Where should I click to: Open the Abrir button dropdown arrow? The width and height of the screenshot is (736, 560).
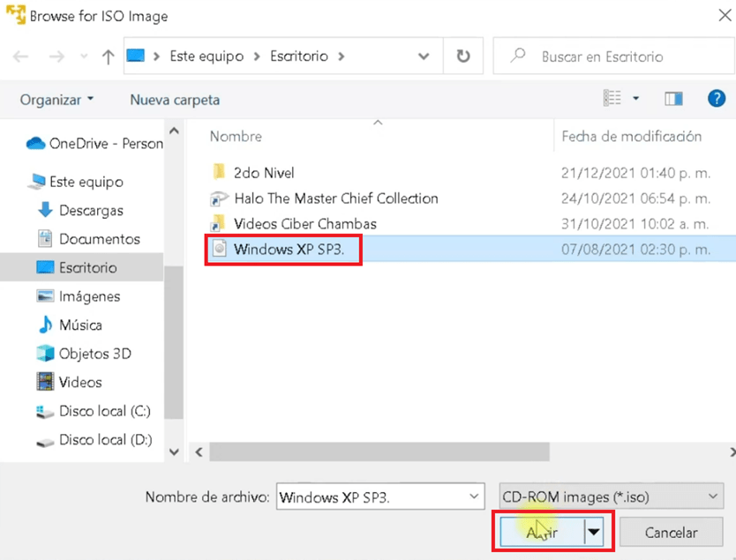pyautogui.click(x=594, y=533)
